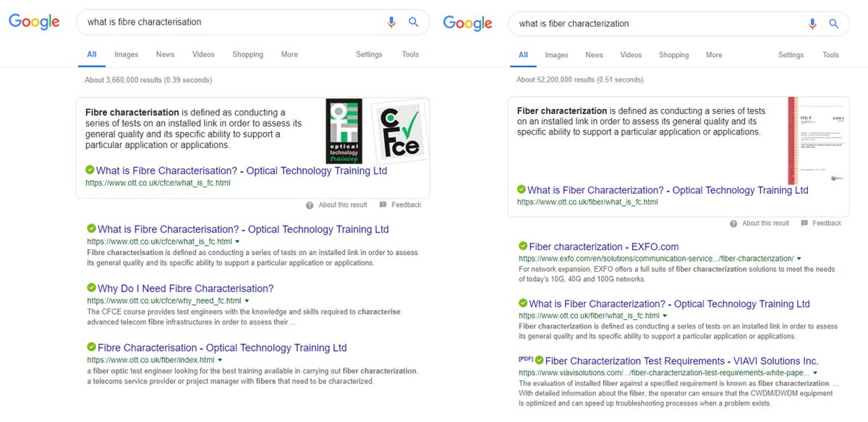This screenshot has width=868, height=422.
Task: Open 'Fibre Characterisation - Optical Technology Training Ltd' result
Action: click(222, 348)
